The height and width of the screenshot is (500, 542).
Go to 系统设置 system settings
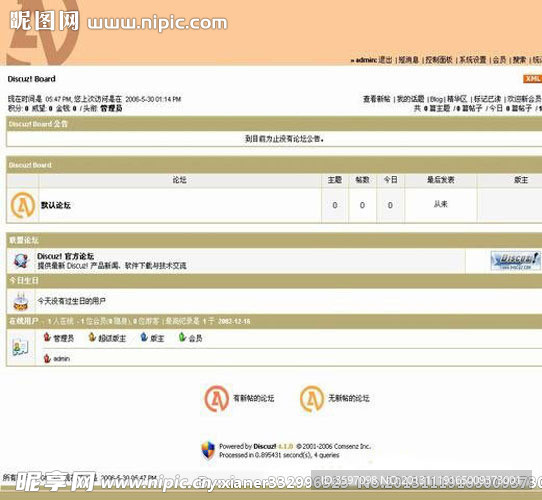click(x=473, y=60)
